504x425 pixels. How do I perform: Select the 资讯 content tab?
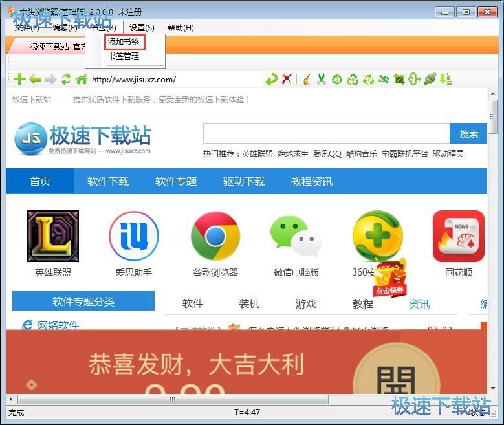tap(419, 303)
